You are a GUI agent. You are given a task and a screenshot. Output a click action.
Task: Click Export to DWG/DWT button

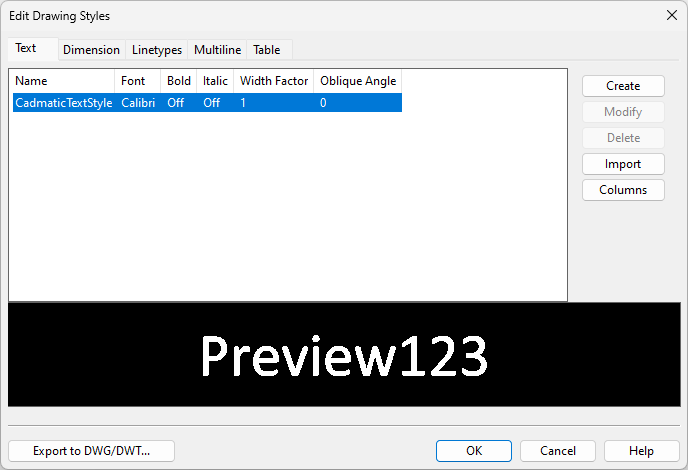pos(91,451)
